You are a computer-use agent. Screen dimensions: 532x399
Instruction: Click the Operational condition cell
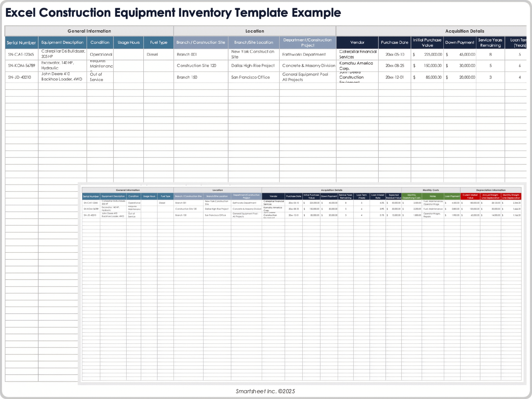101,54
